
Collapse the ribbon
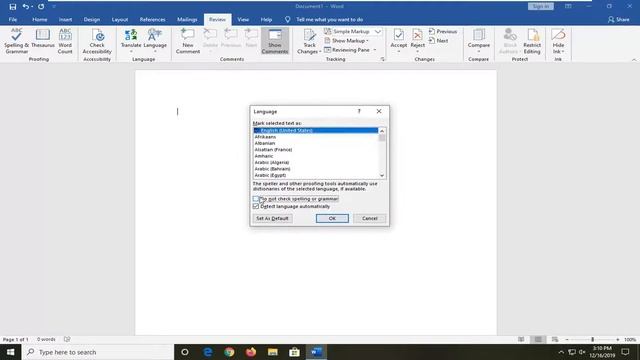(634, 60)
